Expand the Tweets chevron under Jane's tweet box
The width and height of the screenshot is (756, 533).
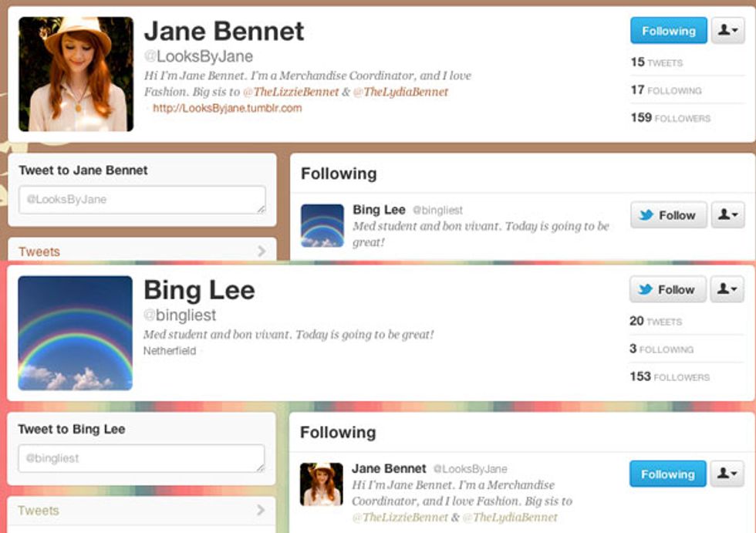(262, 251)
